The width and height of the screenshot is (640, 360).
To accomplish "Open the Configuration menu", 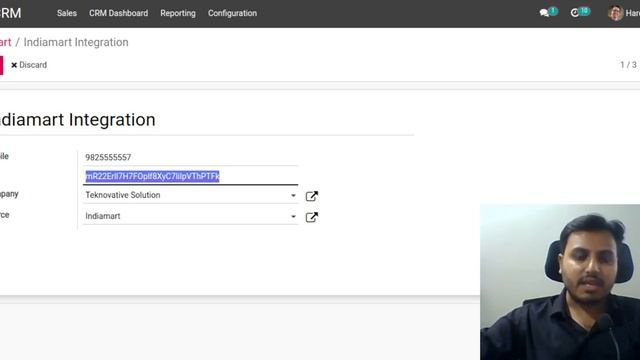I will click(232, 13).
